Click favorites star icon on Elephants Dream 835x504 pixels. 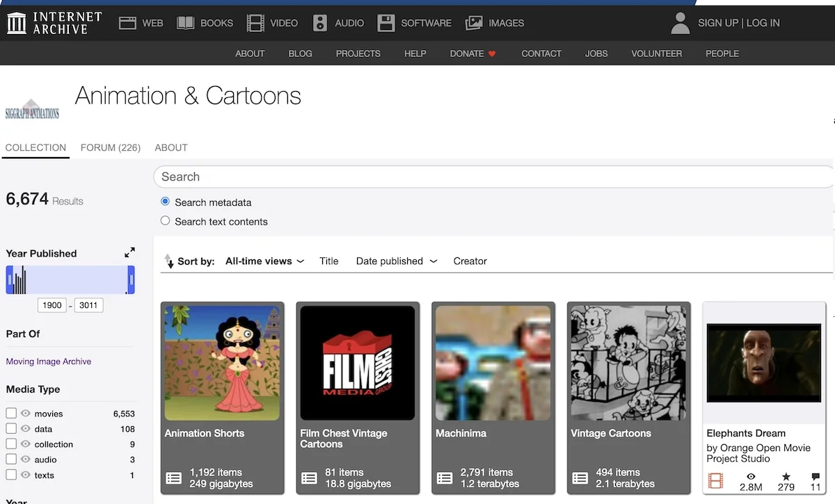[786, 477]
